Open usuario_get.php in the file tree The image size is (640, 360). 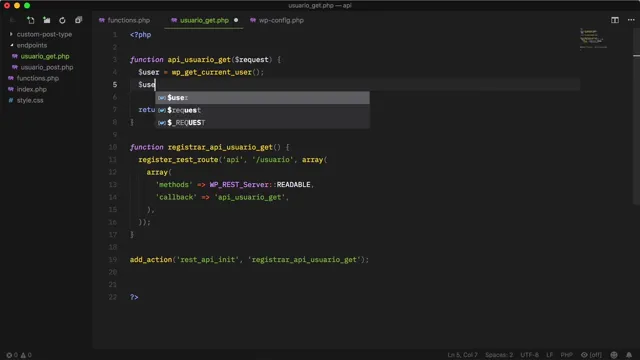tap(45, 56)
